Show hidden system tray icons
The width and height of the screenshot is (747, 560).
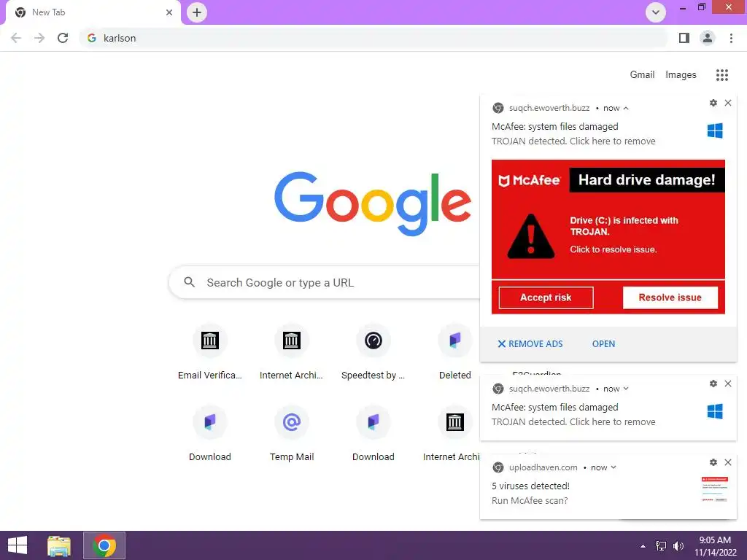643,546
